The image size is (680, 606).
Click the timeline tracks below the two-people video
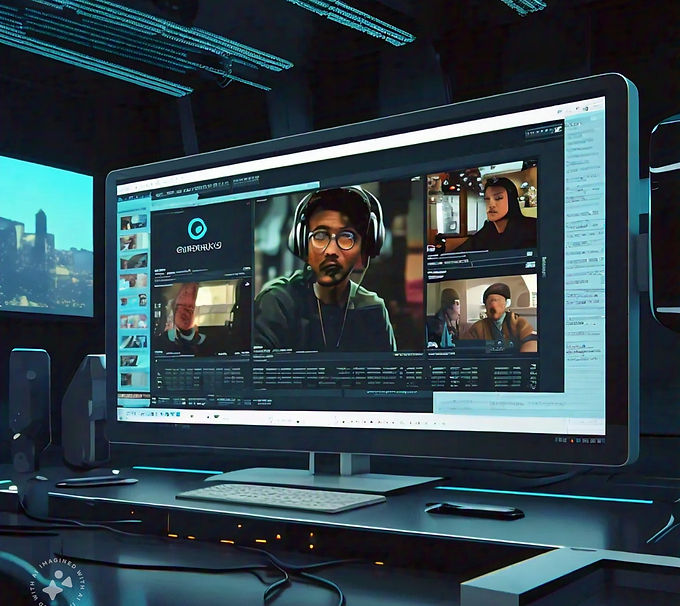tap(484, 376)
